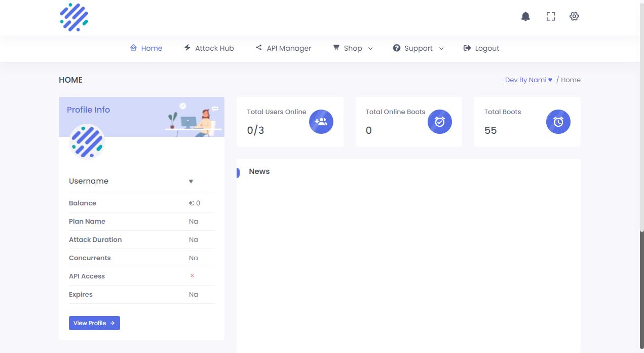This screenshot has width=644, height=353.
Task: Open the settings gear in the header
Action: pos(574,16)
